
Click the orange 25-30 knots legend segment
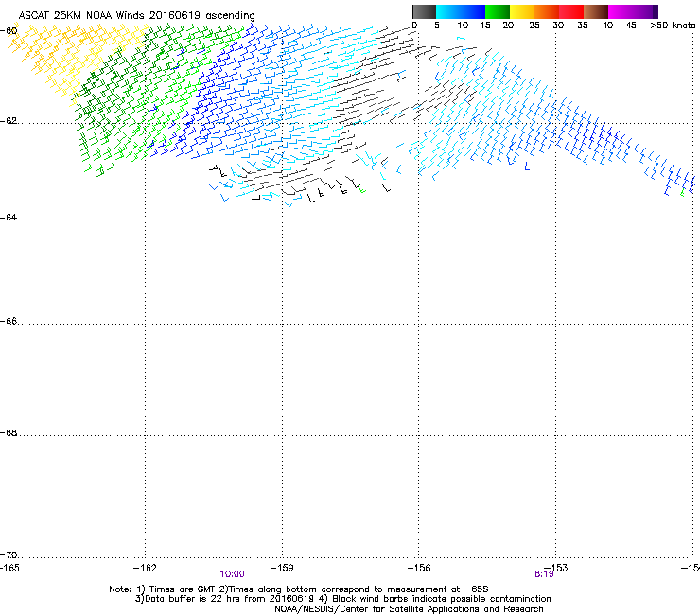(x=547, y=11)
